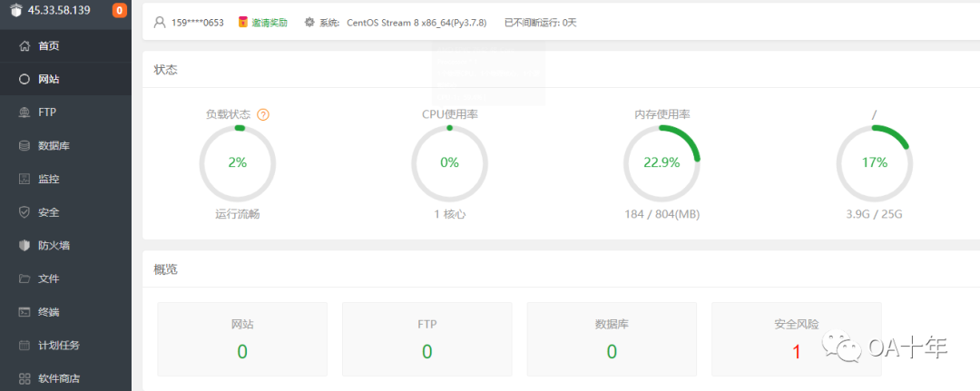Click the monitor chart icon beside 监控
The height and width of the screenshot is (391, 980).
[x=24, y=180]
